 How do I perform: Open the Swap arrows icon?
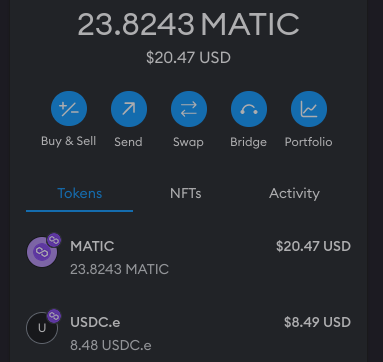[x=189, y=109]
